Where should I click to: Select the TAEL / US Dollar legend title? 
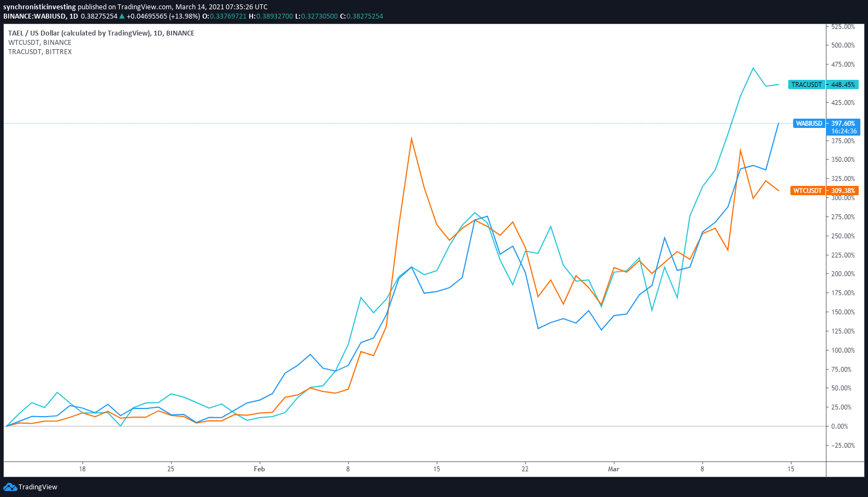(101, 33)
